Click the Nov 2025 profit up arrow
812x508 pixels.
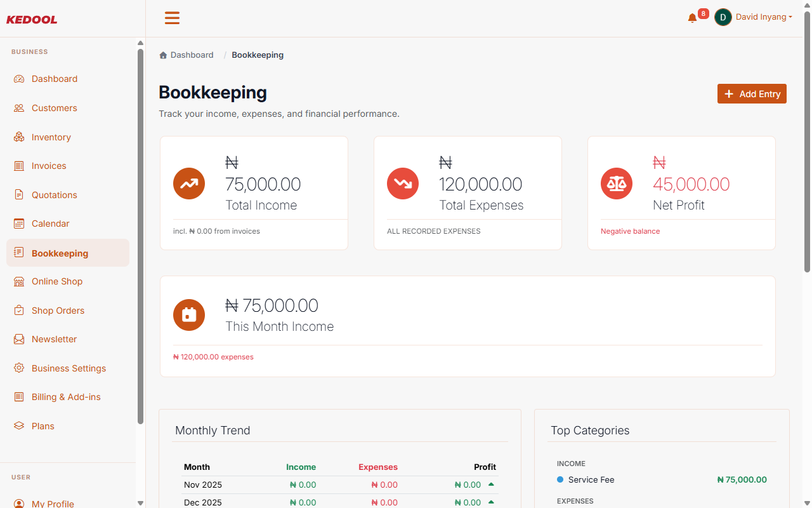click(491, 484)
